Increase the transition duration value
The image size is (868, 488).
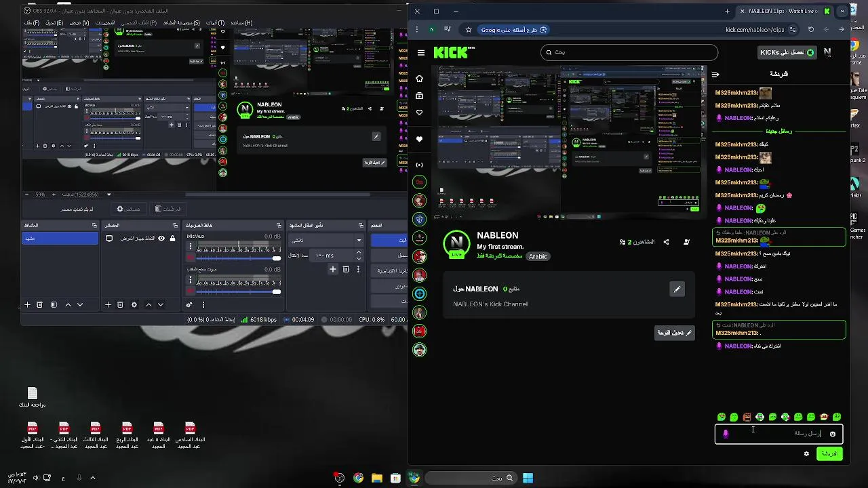pyautogui.click(x=359, y=252)
